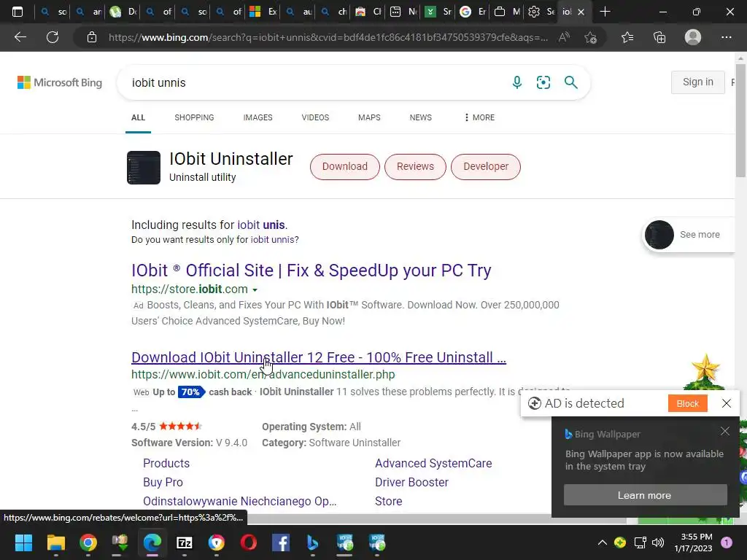This screenshot has width=747, height=560.
Task: Open Edge Settings and more menu
Action: pos(726,37)
